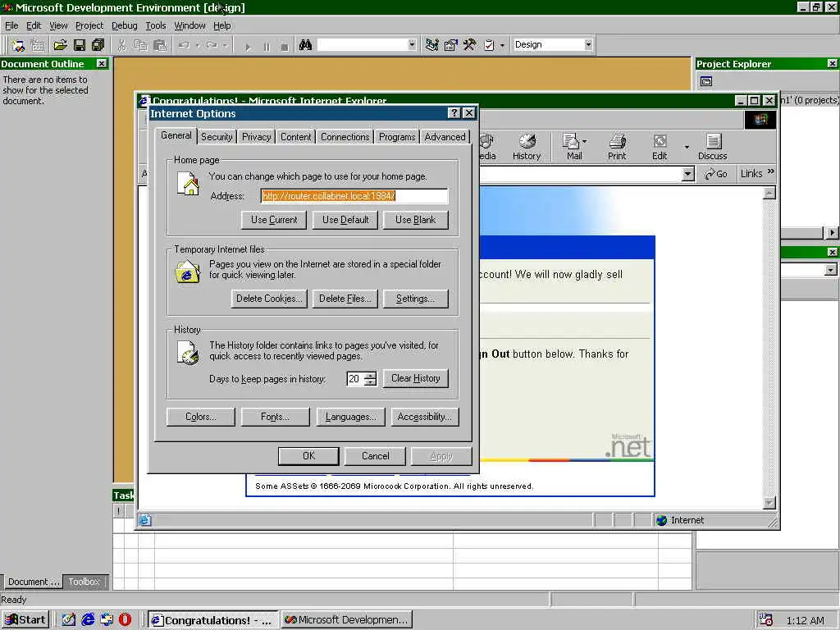This screenshot has height=630, width=840.
Task: Click the IE page scroll up arrow
Action: [x=769, y=193]
